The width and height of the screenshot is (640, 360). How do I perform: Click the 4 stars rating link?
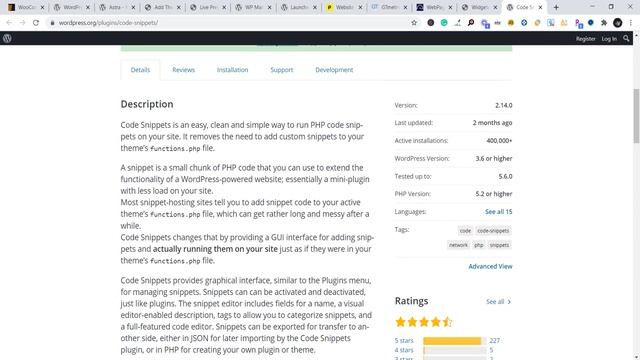point(404,350)
